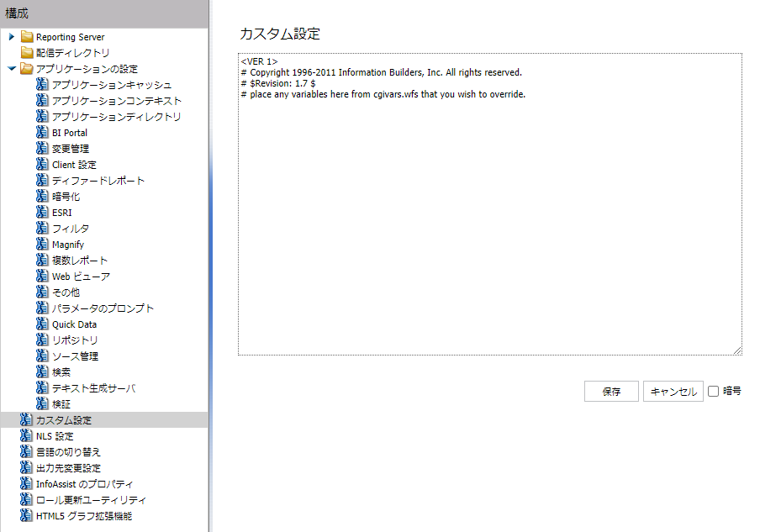Click the Client 設定 item icon
The width and height of the screenshot is (760, 532).
pyautogui.click(x=42, y=164)
